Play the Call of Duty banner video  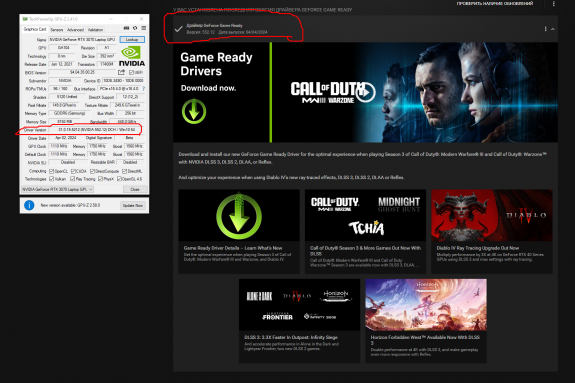pyautogui.click(x=366, y=92)
